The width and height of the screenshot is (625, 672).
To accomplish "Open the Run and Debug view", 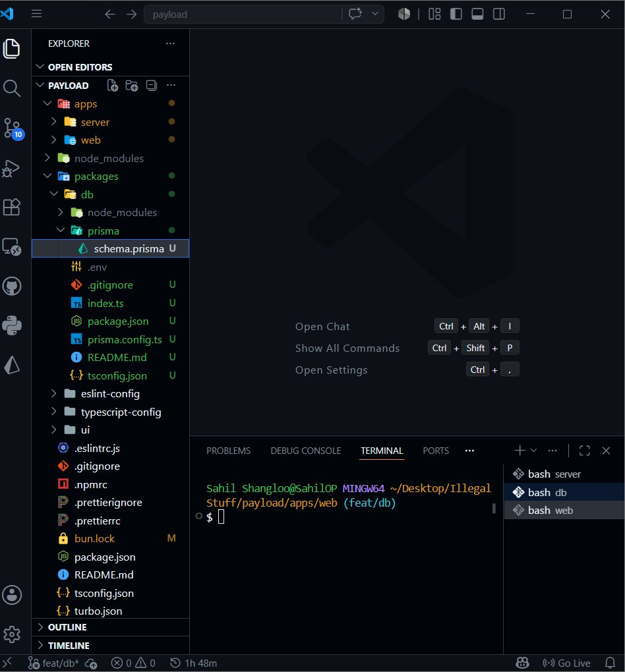I will (x=12, y=168).
